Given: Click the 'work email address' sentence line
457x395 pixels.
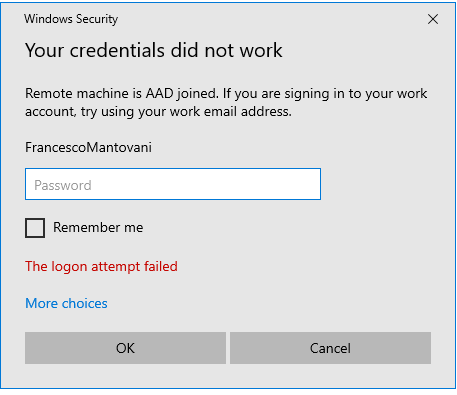Looking at the screenshot, I should coord(158,112).
